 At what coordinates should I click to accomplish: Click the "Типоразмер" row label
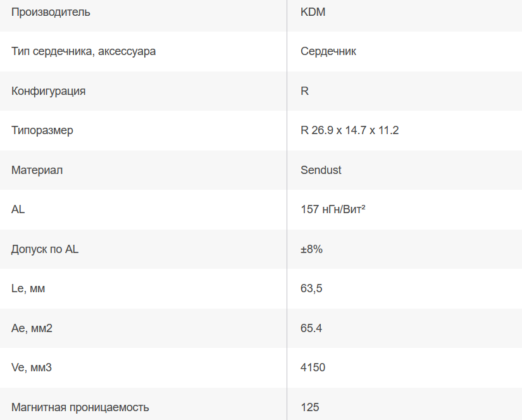tap(42, 130)
